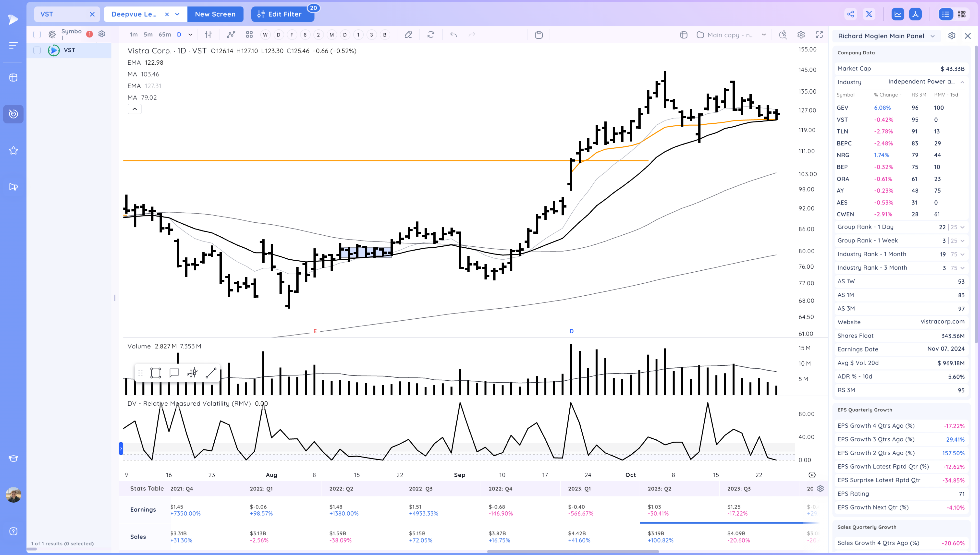This screenshot has height=555, width=980.
Task: Select the comment annotation tool
Action: (x=174, y=373)
